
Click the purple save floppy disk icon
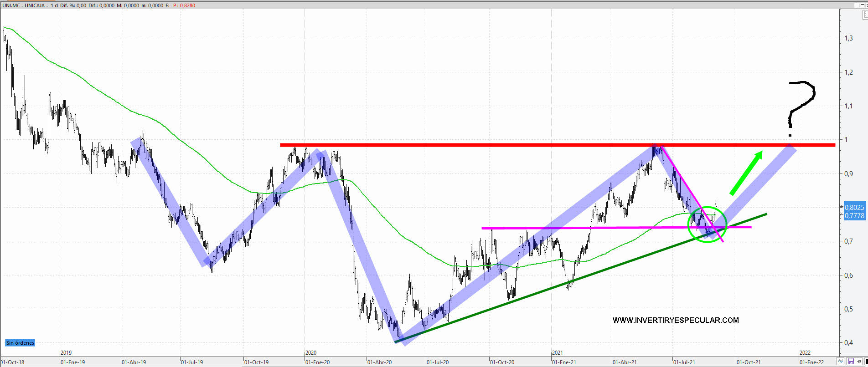point(851,362)
